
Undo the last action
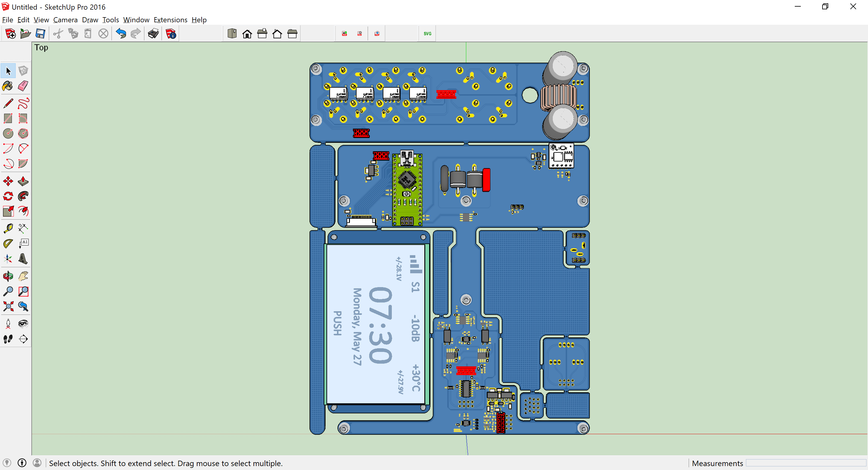pos(121,34)
